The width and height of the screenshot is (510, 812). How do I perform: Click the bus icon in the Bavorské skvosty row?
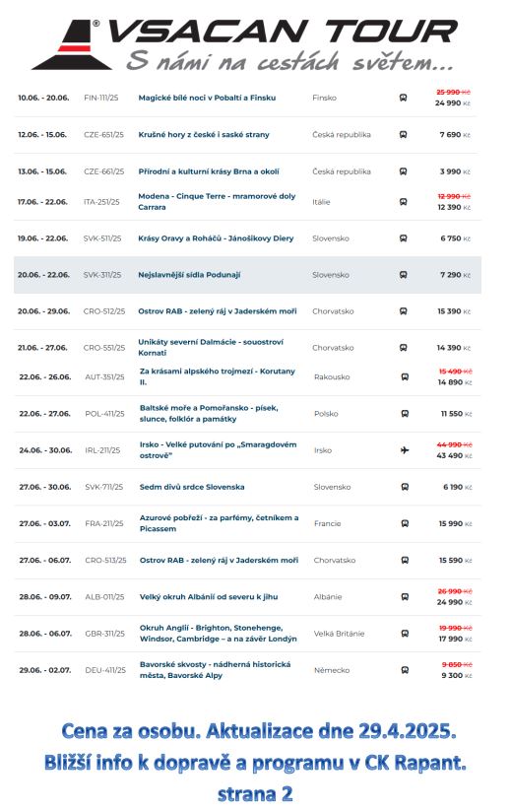405,670
